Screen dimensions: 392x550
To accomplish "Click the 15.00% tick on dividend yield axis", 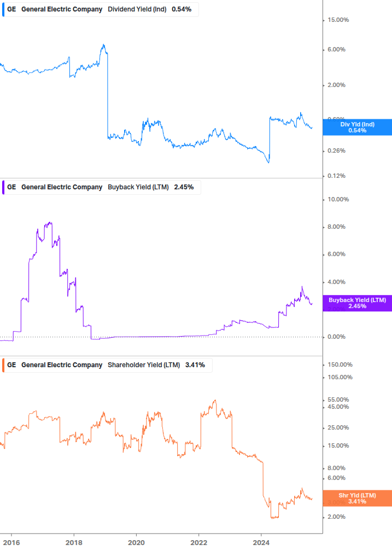I will click(x=338, y=20).
